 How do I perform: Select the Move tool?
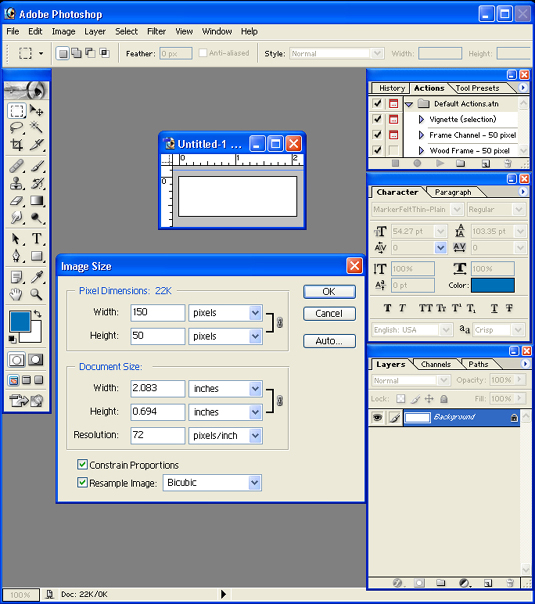37,111
